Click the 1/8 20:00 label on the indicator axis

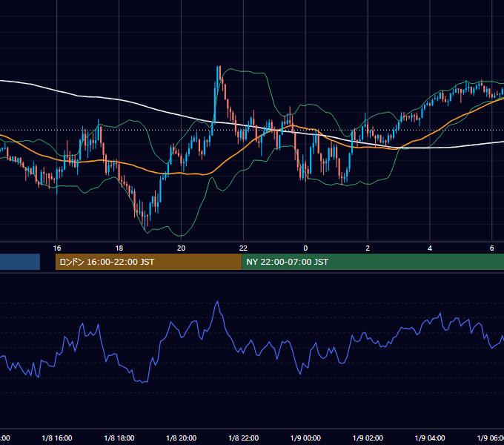click(182, 438)
